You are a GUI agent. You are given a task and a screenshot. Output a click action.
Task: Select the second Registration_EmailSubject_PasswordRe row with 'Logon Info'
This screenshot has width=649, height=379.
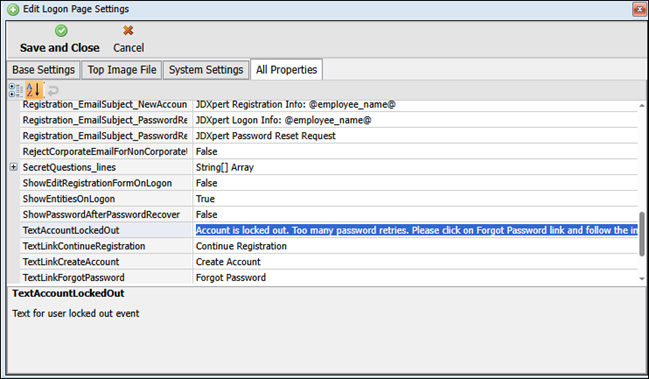tap(106, 120)
